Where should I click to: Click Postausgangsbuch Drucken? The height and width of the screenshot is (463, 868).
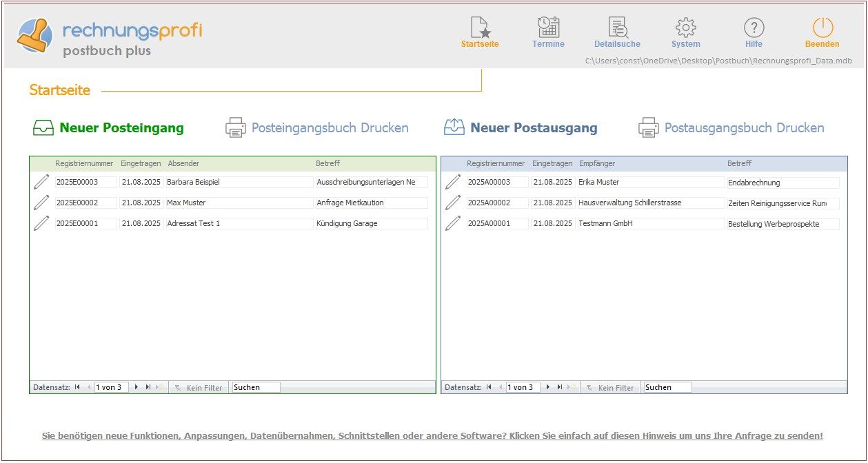pos(744,127)
